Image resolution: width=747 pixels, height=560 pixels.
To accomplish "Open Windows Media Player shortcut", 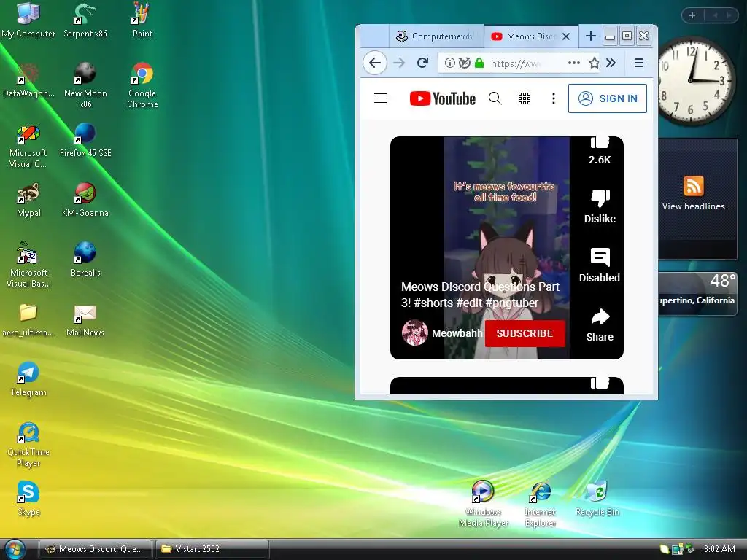I will (483, 504).
